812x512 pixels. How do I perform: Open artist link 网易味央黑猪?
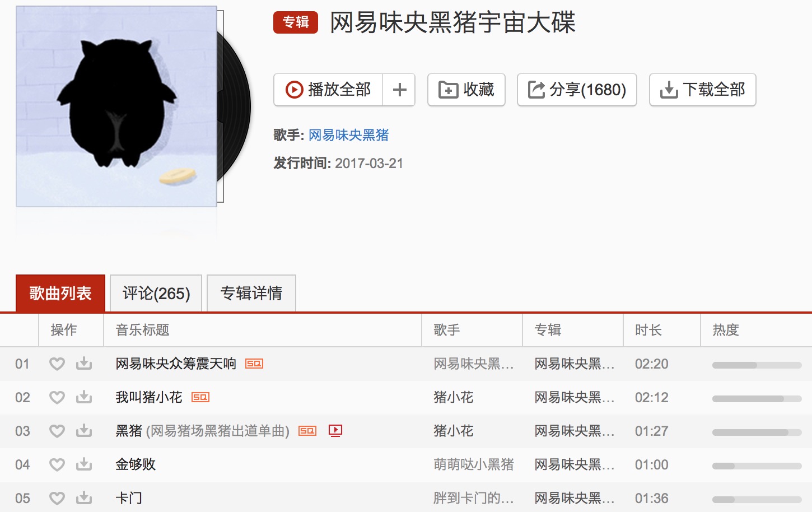pos(349,135)
